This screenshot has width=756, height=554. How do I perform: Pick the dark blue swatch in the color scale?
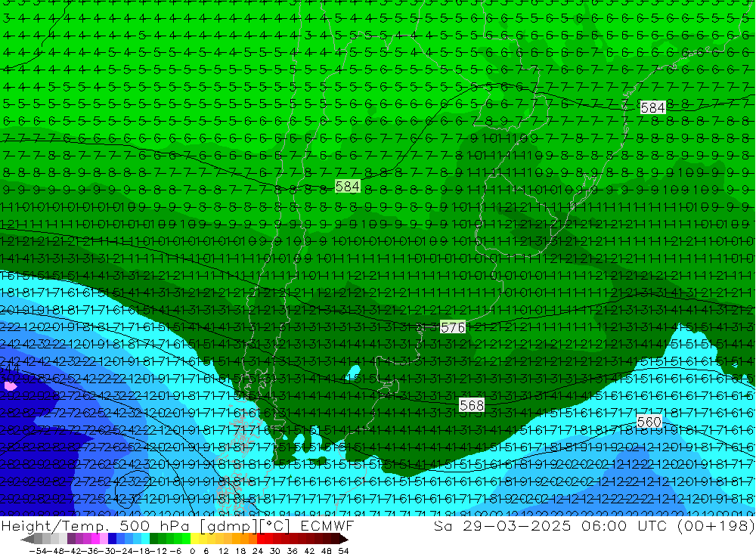point(112,540)
